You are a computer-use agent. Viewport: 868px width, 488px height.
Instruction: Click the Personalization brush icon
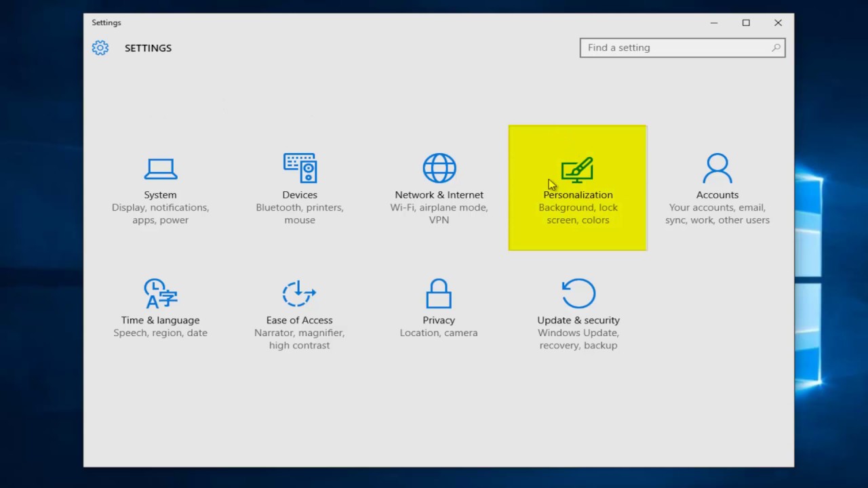[577, 169]
